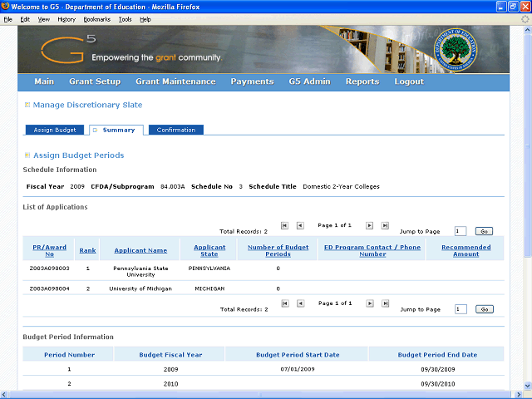Open the Payments navigation menu
The image size is (532, 399).
click(252, 81)
